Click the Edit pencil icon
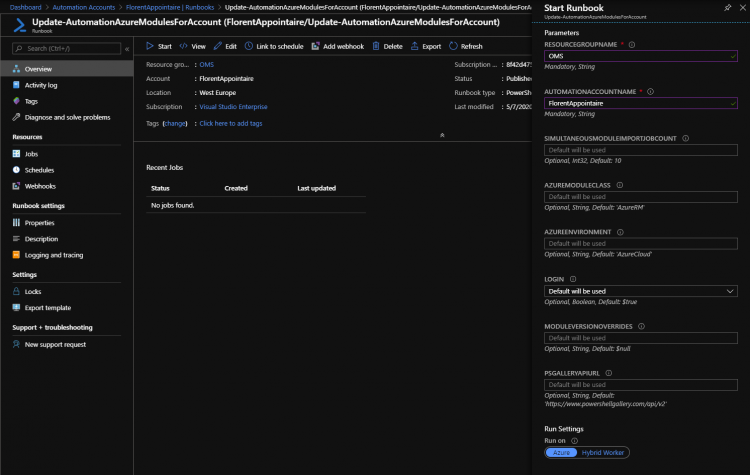This screenshot has height=475, width=750. click(218, 46)
